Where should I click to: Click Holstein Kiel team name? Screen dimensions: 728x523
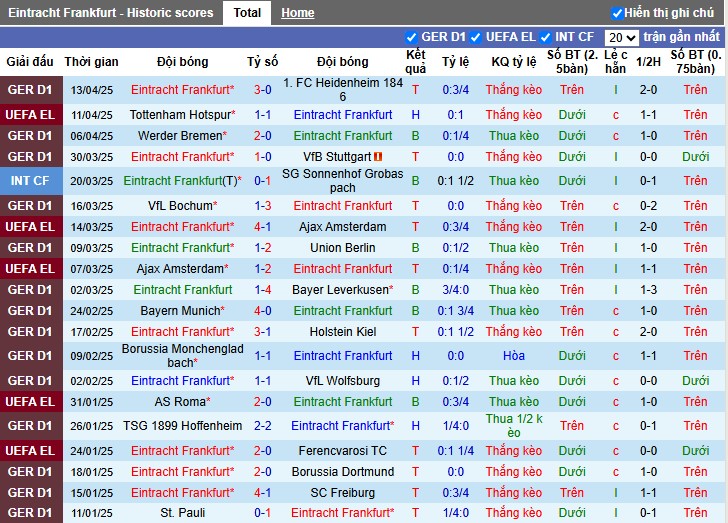(343, 332)
